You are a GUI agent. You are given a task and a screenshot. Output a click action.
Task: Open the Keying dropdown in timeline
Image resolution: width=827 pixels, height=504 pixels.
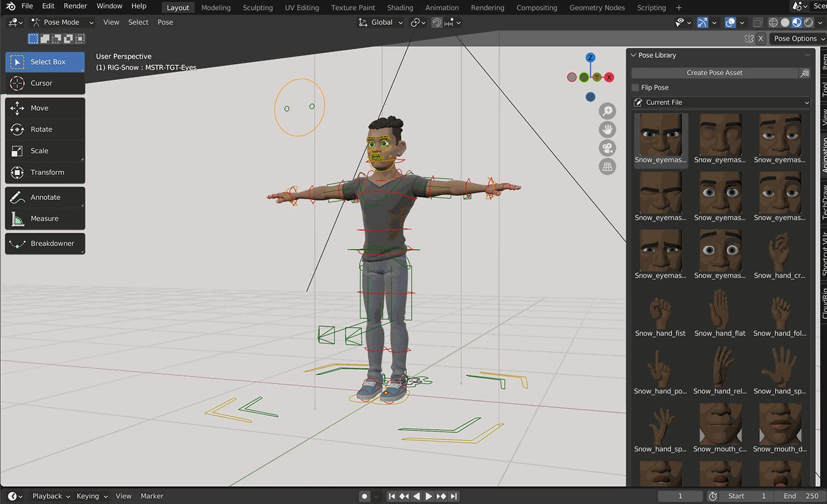pos(92,496)
